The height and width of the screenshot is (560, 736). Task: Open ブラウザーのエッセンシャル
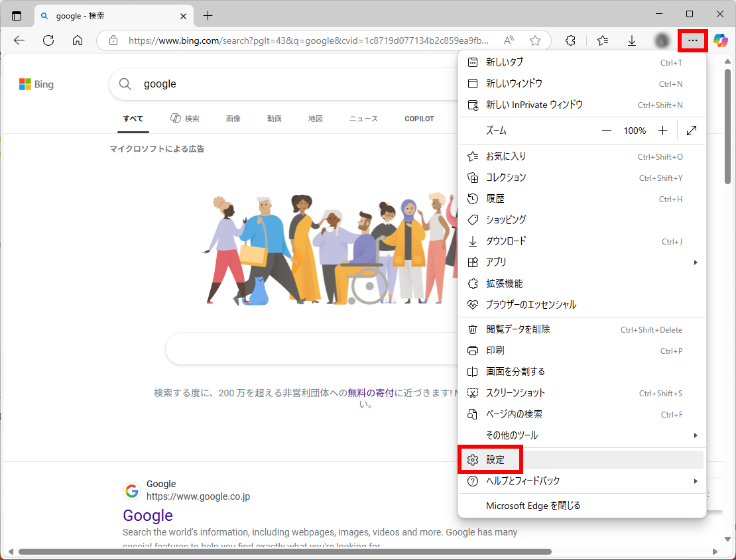click(582, 304)
